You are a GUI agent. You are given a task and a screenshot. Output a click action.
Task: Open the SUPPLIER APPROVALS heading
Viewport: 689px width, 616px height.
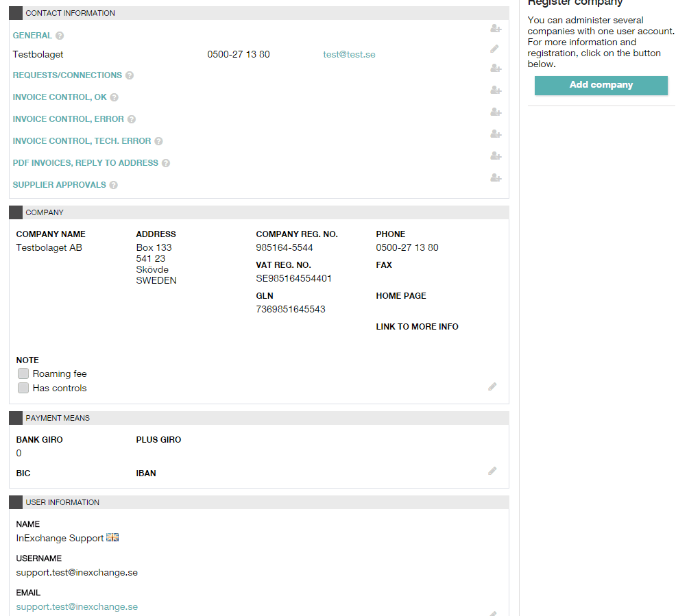60,185
